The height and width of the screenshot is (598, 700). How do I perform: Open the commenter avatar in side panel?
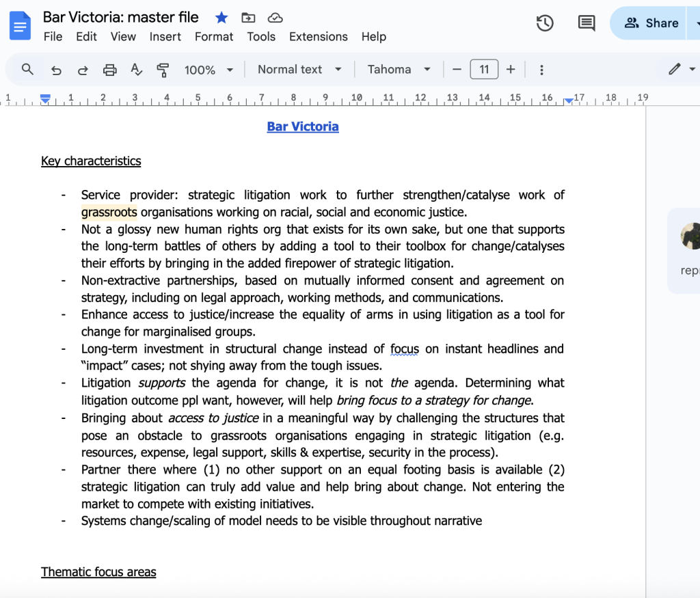pyautogui.click(x=691, y=236)
